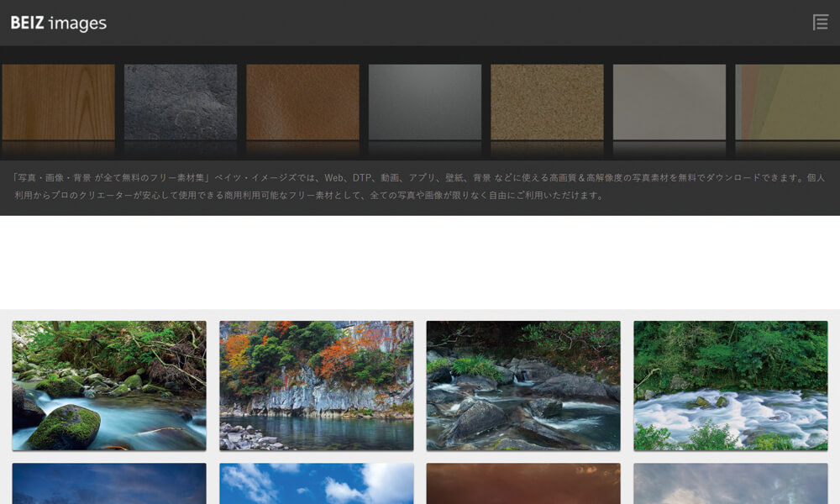Open the dark rocky stream photo

click(x=523, y=386)
